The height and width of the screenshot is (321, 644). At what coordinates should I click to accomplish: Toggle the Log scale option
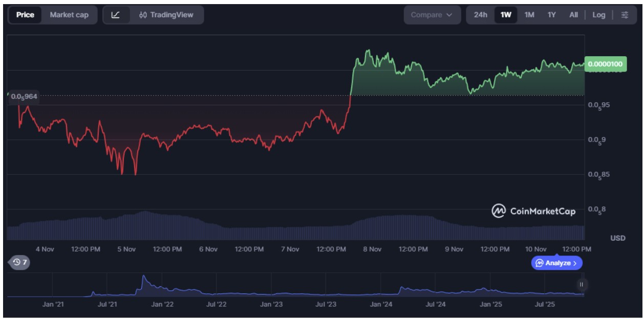[598, 15]
